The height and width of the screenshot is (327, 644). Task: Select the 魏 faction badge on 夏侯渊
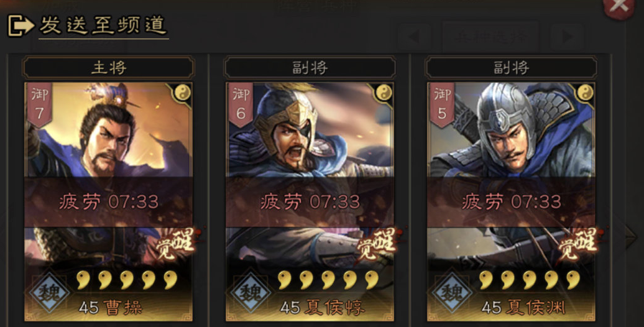click(x=451, y=293)
